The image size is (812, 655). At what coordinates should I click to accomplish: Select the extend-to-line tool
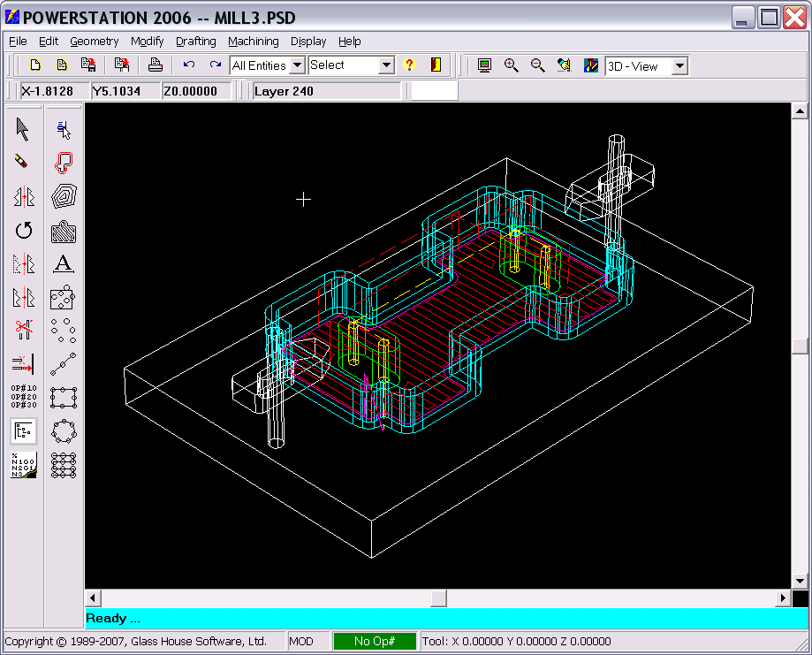[23, 364]
